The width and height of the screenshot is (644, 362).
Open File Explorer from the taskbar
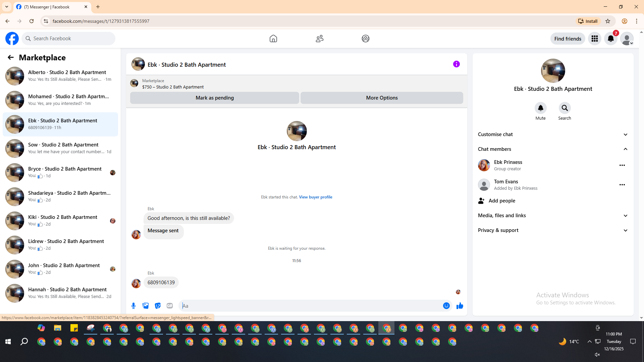point(58,328)
